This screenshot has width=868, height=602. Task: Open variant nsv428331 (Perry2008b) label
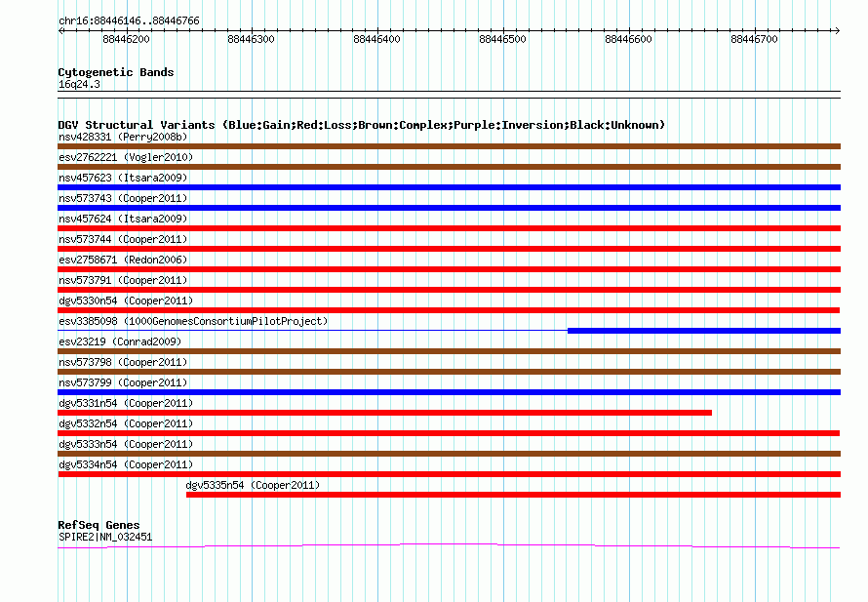(x=123, y=137)
